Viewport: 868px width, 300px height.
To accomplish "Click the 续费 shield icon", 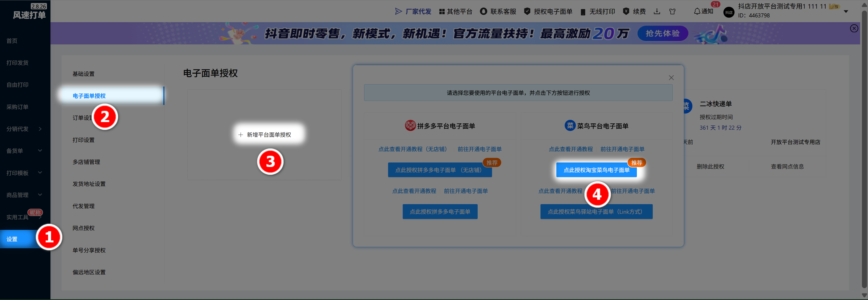I will [626, 11].
